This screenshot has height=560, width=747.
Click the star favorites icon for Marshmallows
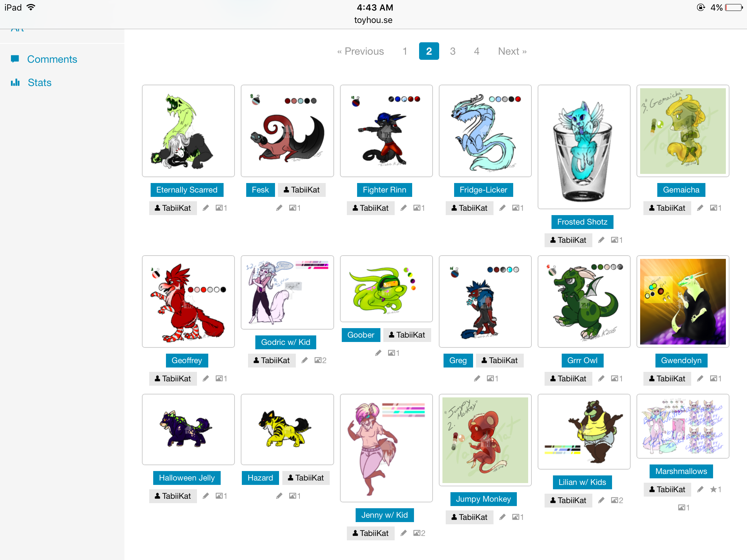point(713,489)
